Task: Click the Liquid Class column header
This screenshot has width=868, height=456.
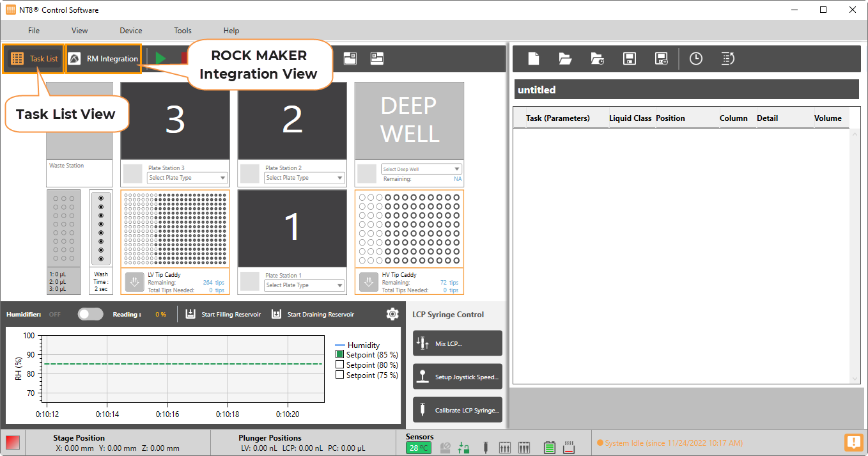Action: [630, 118]
